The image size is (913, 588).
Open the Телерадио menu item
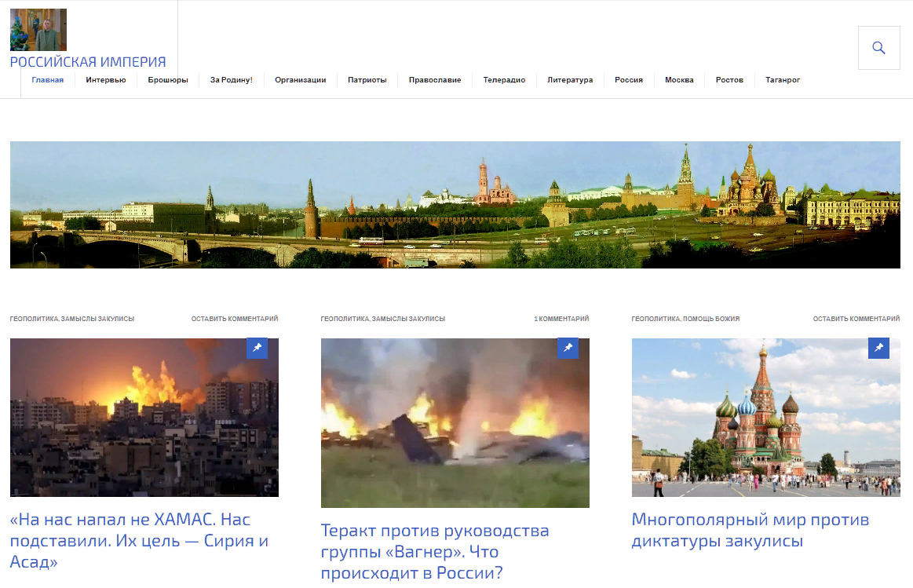[504, 80]
